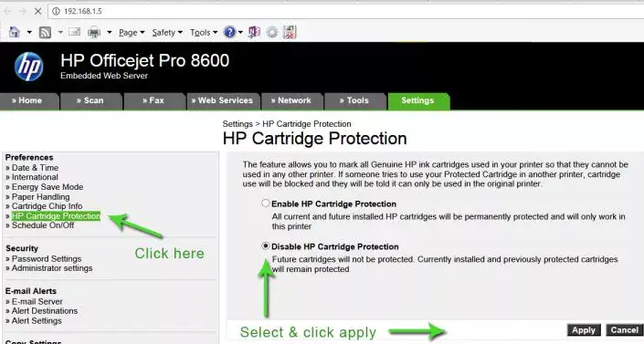Open Date & Time preferences
Screen dimensions: 644x344
click(x=35, y=168)
